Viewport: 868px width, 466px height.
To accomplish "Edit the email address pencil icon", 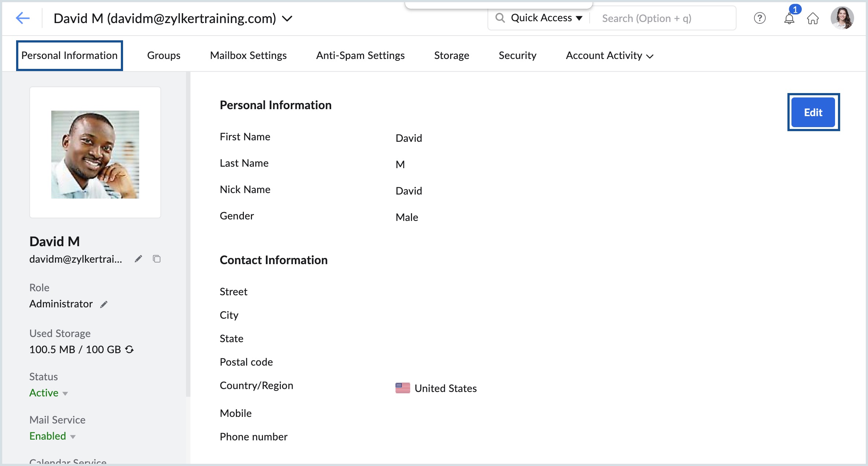I will [x=138, y=259].
